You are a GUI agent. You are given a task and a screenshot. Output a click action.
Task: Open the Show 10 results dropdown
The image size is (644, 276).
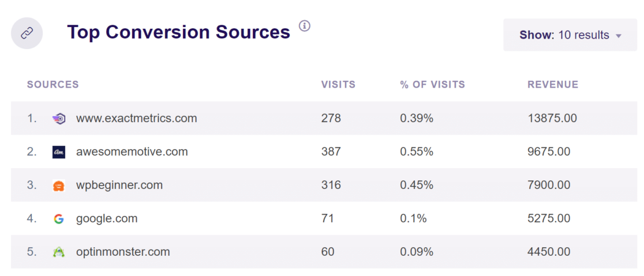click(x=570, y=35)
